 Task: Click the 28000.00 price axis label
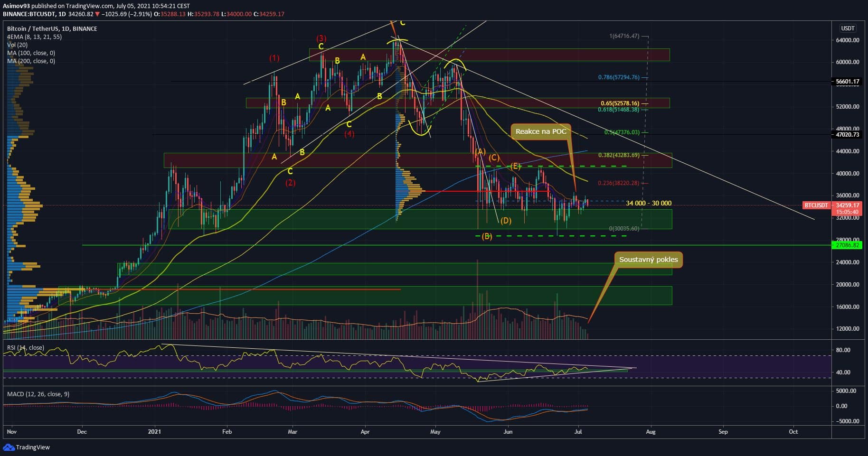[x=848, y=240]
